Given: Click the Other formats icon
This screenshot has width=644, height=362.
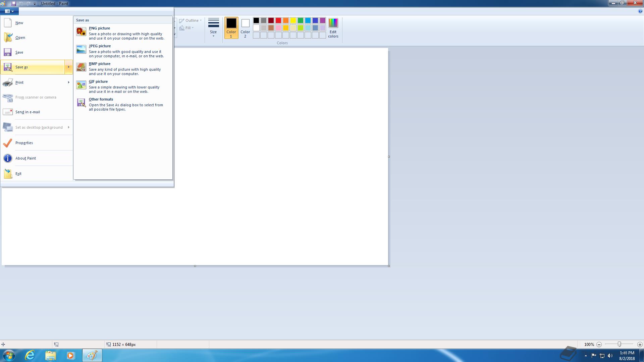Looking at the screenshot, I should (81, 103).
